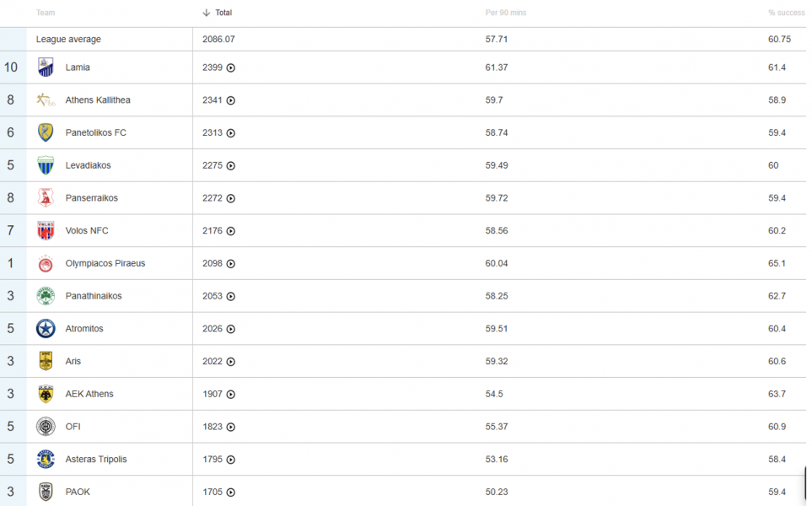This screenshot has height=506, width=812.
Task: Click the Panetolikos FC crest icon
Action: click(46, 132)
